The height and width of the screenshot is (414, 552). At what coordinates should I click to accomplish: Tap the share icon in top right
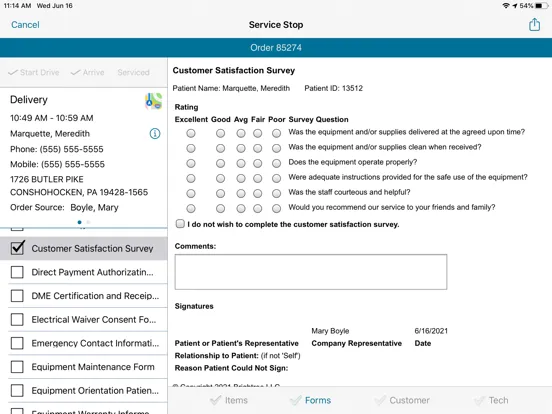534,25
